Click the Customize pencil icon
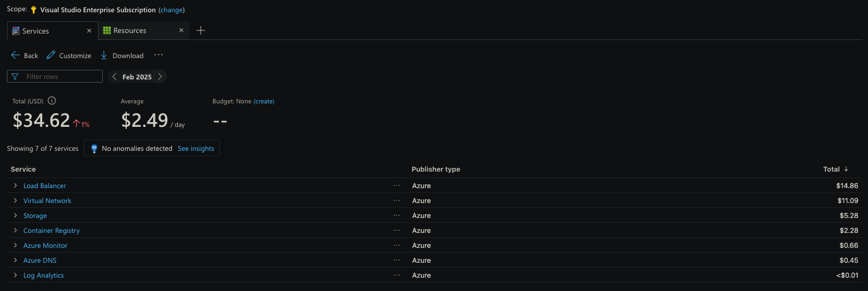Image resolution: width=868 pixels, height=291 pixels. pos(51,55)
